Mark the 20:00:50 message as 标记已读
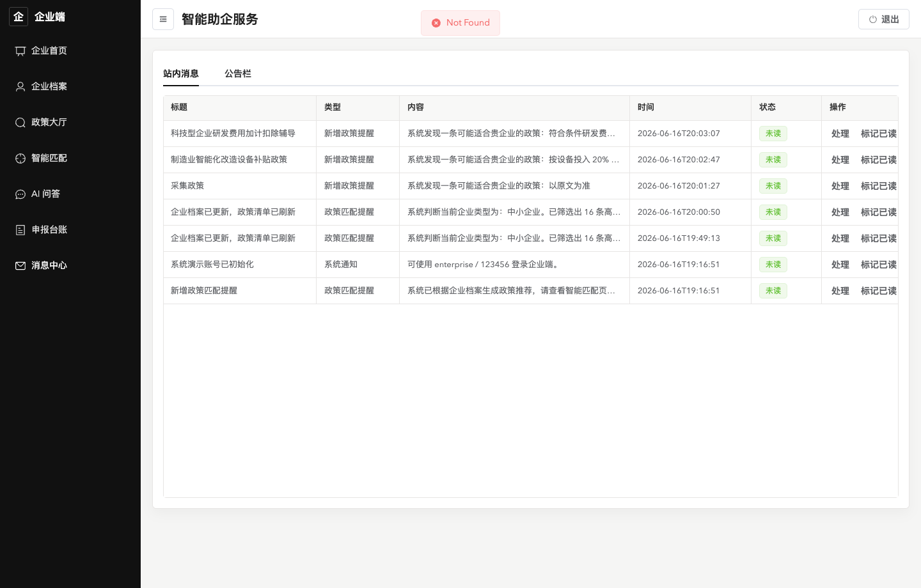921x588 pixels. (x=879, y=212)
